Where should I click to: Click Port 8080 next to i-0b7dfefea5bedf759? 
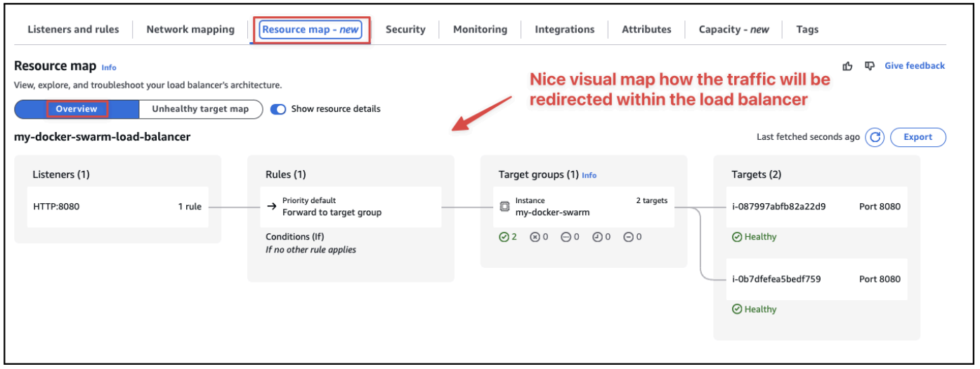coord(880,279)
